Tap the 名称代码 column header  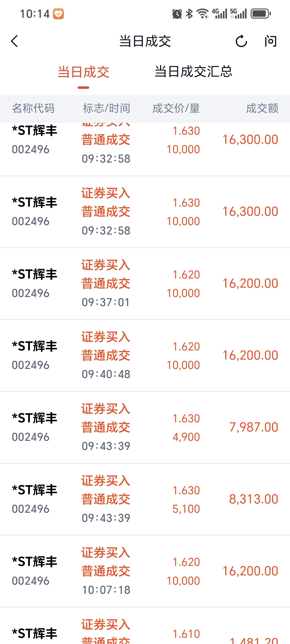point(33,108)
